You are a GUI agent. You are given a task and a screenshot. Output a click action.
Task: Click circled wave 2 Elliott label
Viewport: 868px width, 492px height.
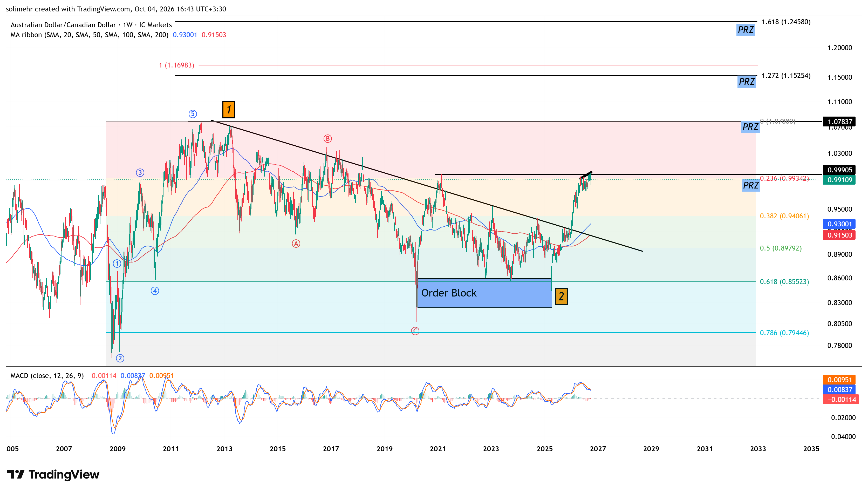120,358
